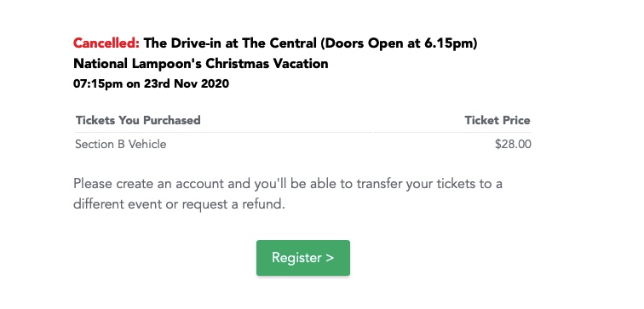Select the Section B Vehicle row
The width and height of the screenshot is (644, 309).
303,145
